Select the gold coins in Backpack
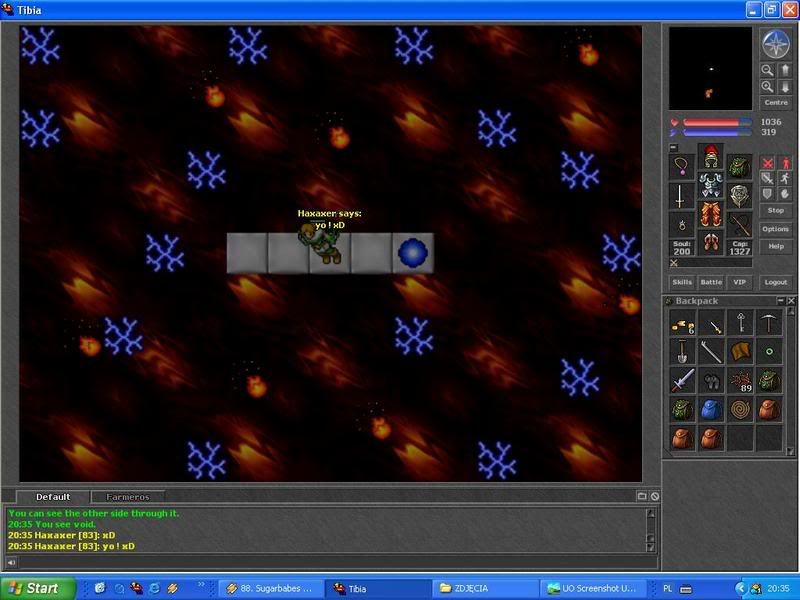Viewport: 800px width, 600px height. pos(683,323)
